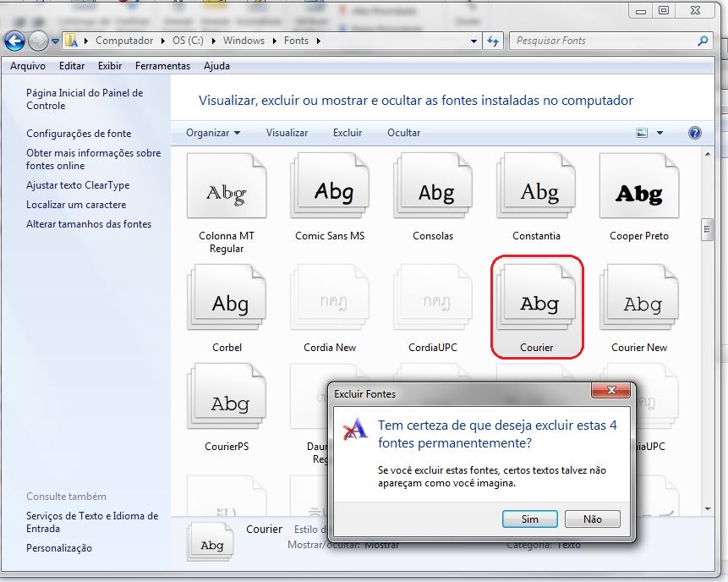Click the back navigation arrow
The image size is (728, 582).
click(14, 40)
